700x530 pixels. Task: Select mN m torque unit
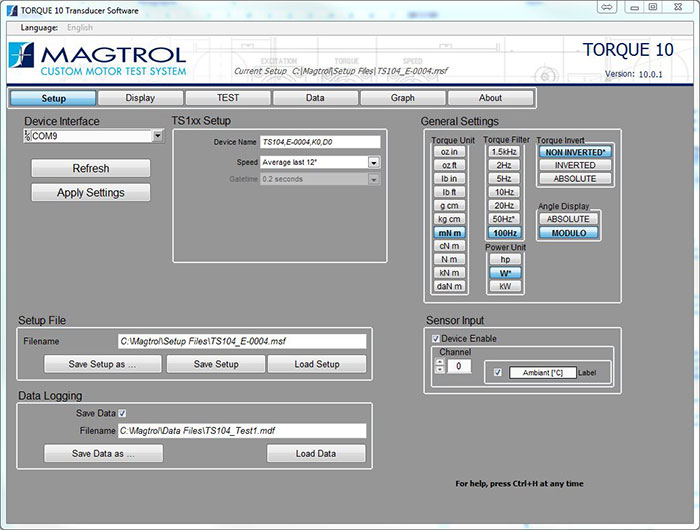point(450,233)
